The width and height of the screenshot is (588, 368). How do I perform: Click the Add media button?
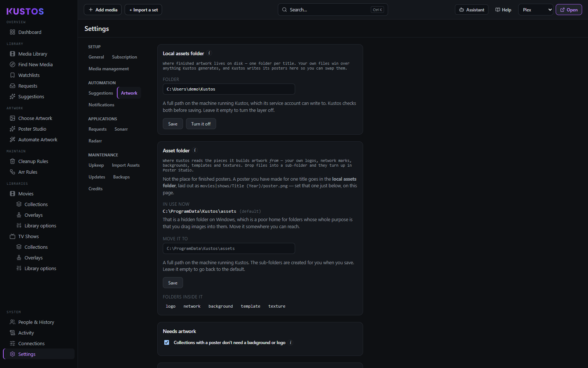pyautogui.click(x=103, y=10)
